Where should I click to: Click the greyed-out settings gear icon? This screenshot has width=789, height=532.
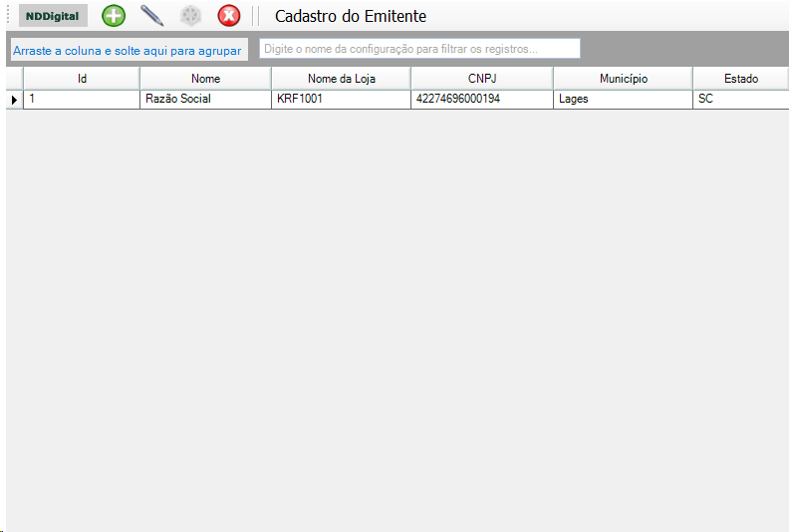tap(190, 16)
